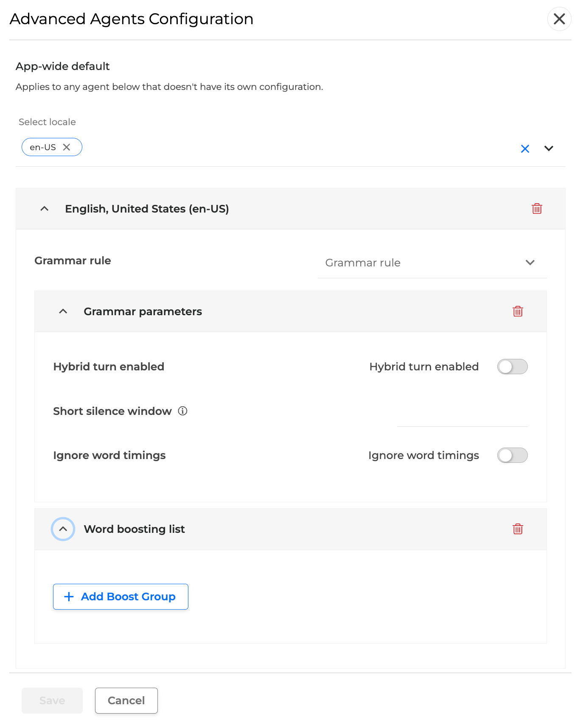The height and width of the screenshot is (728, 583).
Task: Select the App-wide default heading text
Action: click(63, 66)
